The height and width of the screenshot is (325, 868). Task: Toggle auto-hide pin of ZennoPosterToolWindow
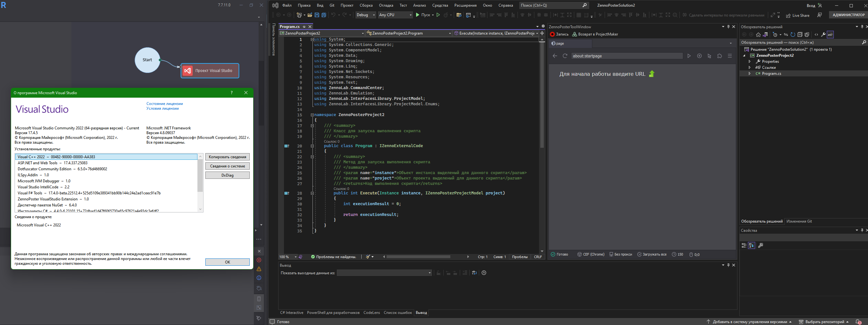click(x=729, y=27)
